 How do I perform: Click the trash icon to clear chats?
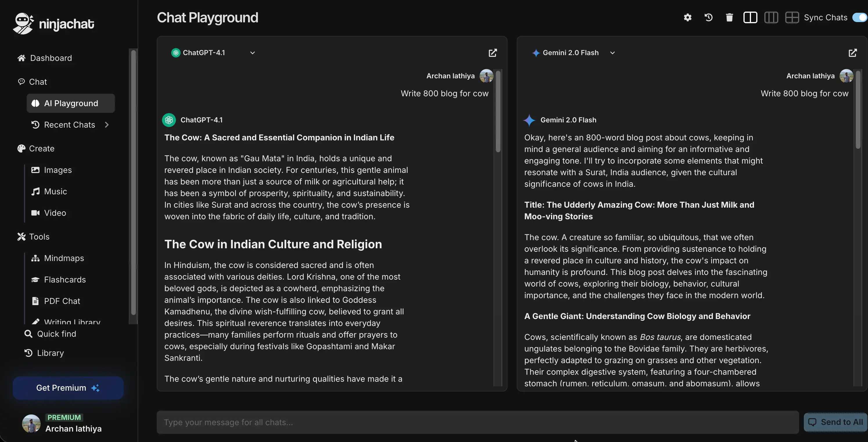[729, 17]
